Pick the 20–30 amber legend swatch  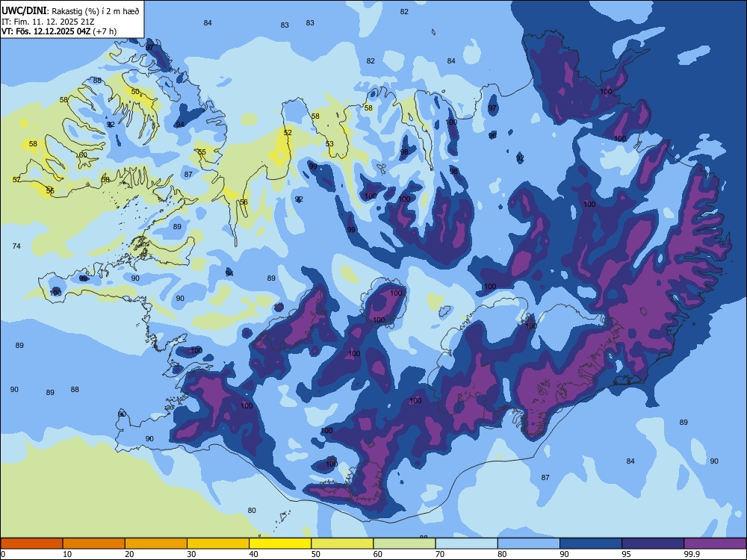[x=156, y=544]
